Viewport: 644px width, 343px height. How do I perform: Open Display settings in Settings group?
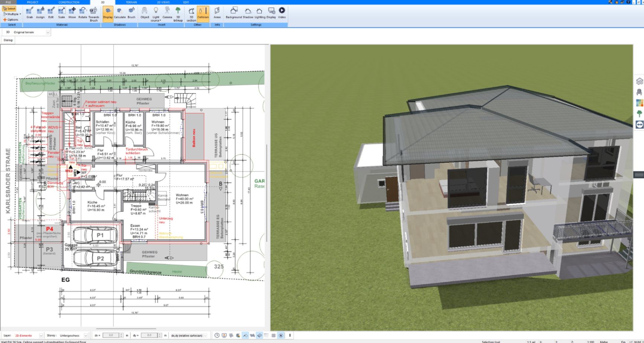pyautogui.click(x=271, y=13)
